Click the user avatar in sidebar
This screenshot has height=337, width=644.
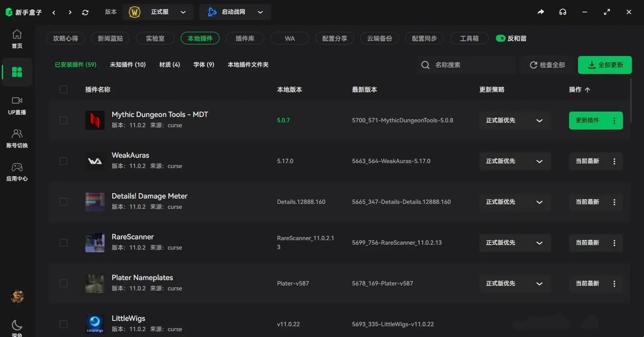click(x=17, y=296)
